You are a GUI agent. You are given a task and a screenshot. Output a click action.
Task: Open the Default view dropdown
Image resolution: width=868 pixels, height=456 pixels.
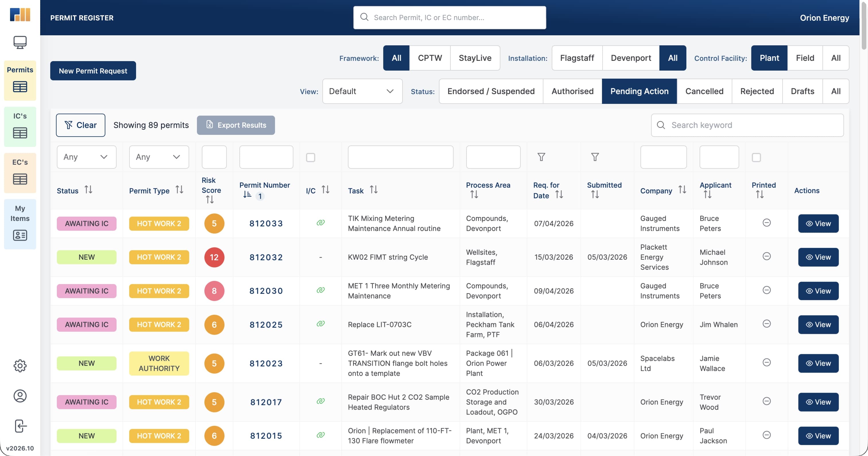(x=362, y=91)
